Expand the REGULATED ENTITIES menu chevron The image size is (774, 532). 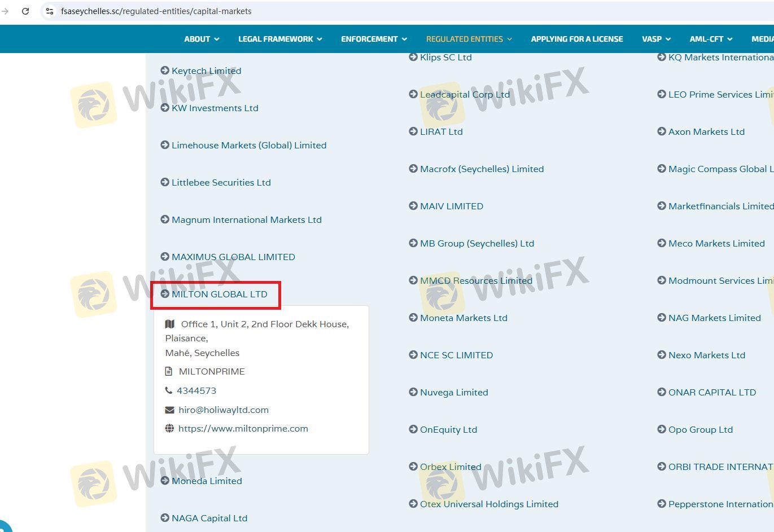coord(509,39)
